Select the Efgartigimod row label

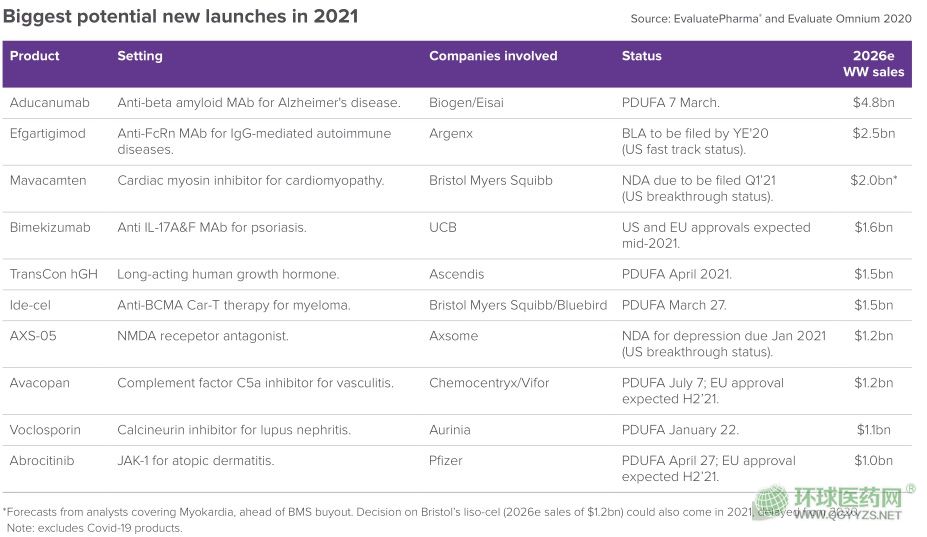coord(48,133)
